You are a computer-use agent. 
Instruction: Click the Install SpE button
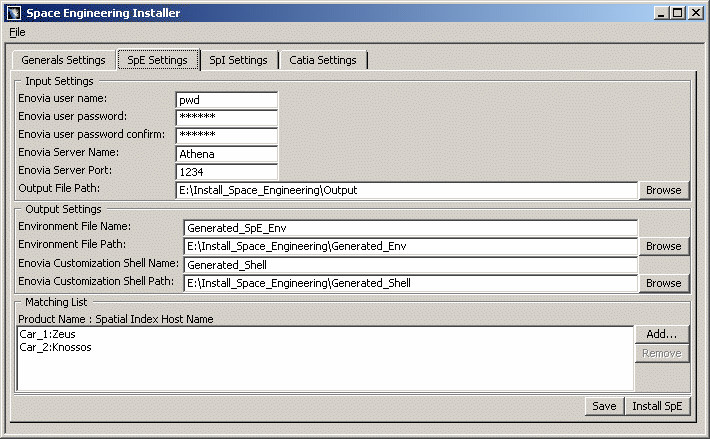click(657, 406)
